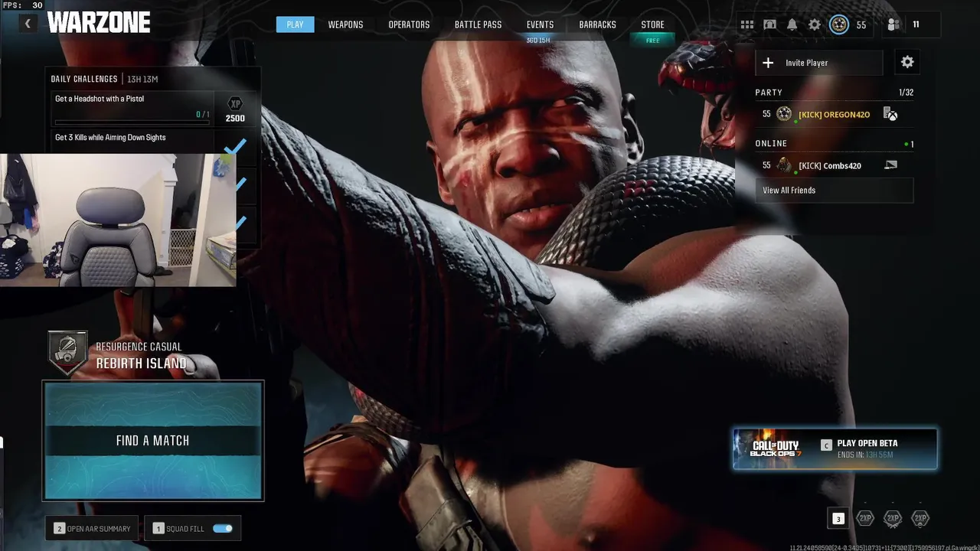Click the Resurgence Casual gas mask badge

click(67, 353)
